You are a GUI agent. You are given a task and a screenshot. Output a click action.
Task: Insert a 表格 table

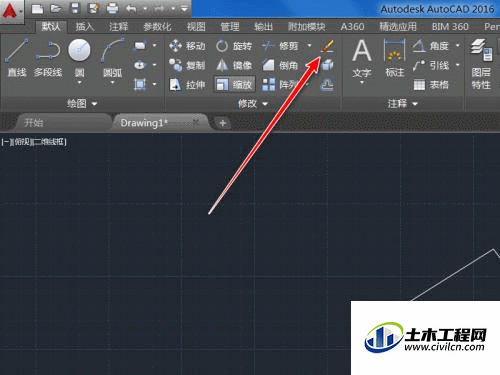pos(431,85)
